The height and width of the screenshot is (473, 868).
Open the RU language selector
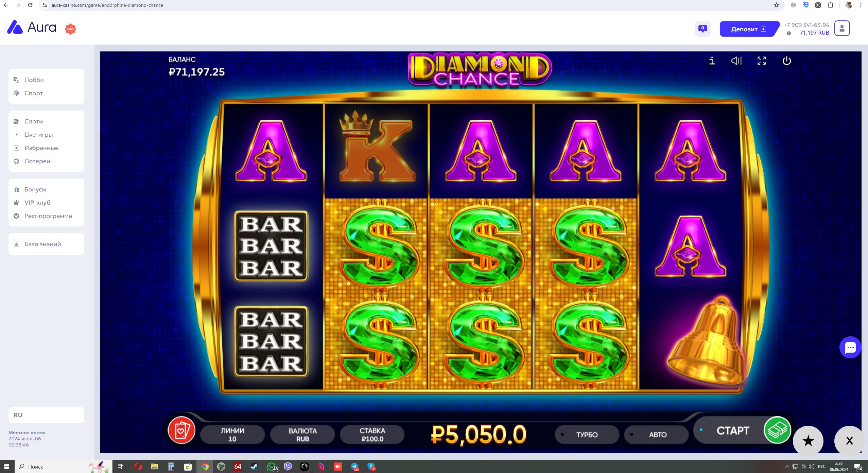[46, 415]
